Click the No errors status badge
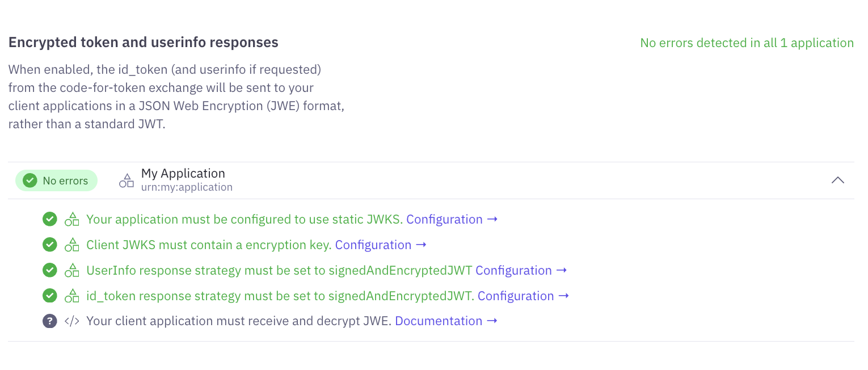Viewport: 868px width, 370px height. [x=56, y=180]
